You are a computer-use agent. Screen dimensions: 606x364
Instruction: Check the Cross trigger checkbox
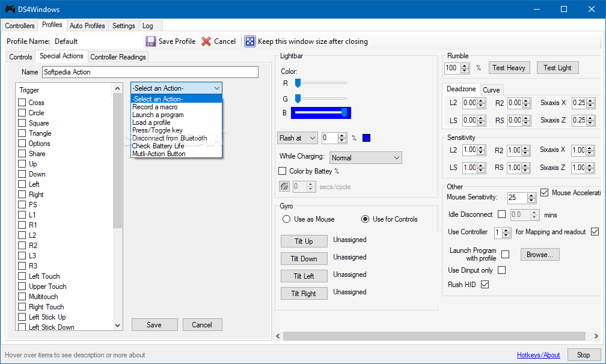pos(22,103)
